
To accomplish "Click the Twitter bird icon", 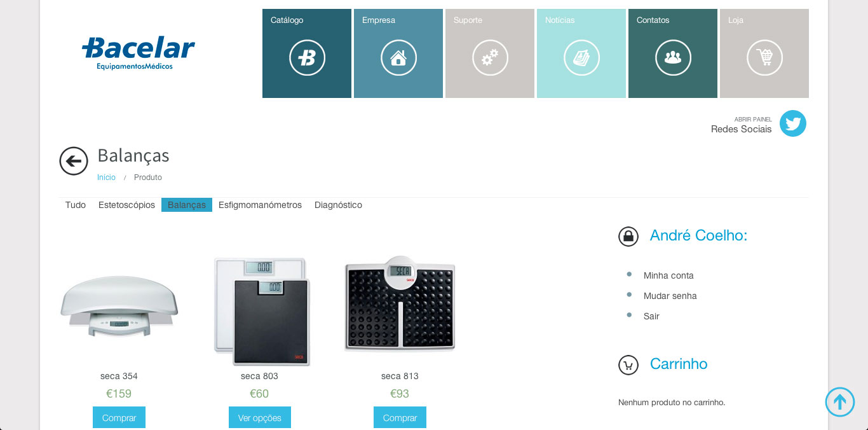I will pyautogui.click(x=793, y=123).
